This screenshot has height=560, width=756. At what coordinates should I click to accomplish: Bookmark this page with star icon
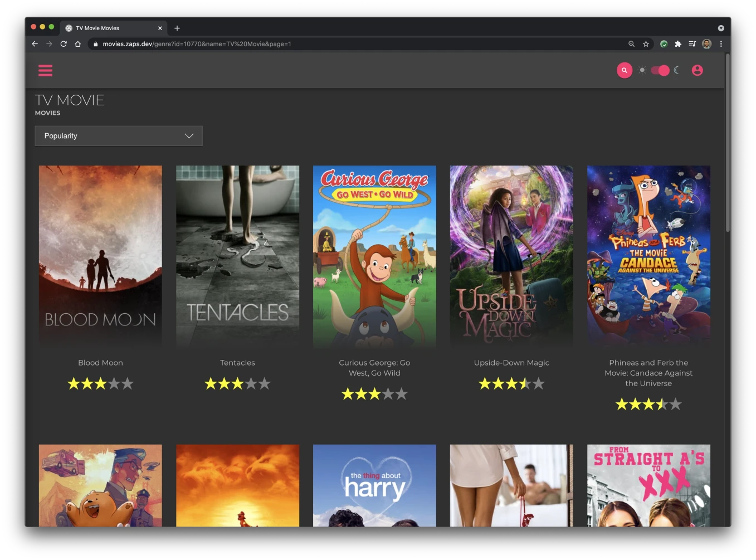pos(646,44)
